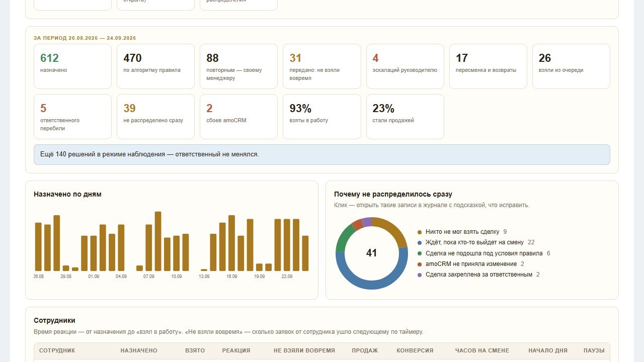Click the 140 решений в режиме наблюдения banner
The width and height of the screenshot is (644, 362).
pyautogui.click(x=322, y=154)
